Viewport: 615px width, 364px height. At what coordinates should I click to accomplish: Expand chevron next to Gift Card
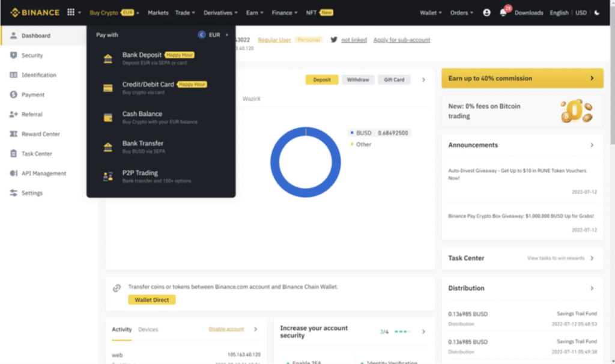pyautogui.click(x=423, y=80)
